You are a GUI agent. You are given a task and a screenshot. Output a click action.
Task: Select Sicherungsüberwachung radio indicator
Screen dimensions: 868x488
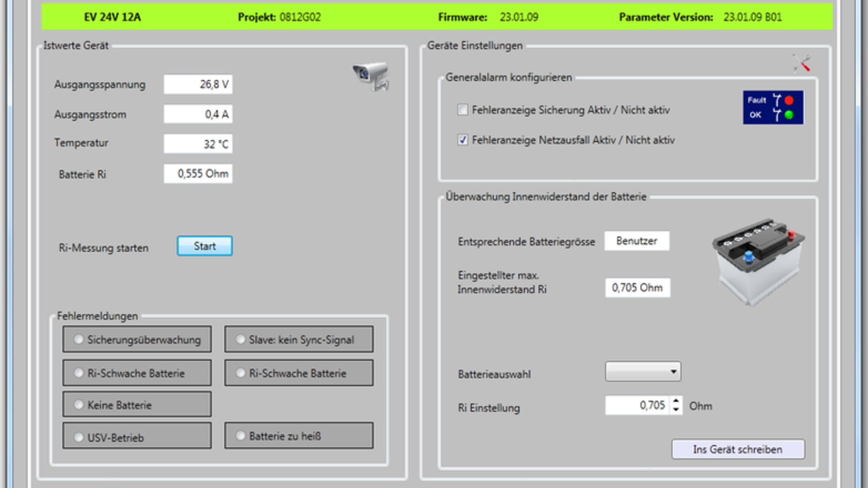coord(79,339)
